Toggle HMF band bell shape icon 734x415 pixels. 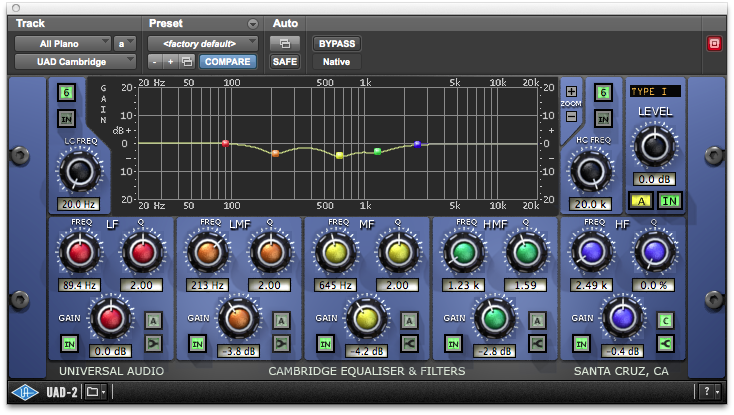(537, 343)
